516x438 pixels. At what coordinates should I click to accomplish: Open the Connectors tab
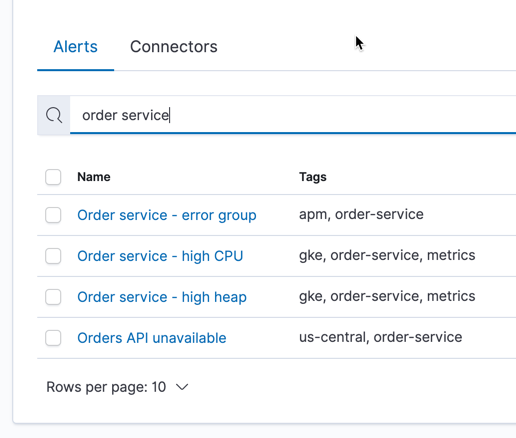coord(174,47)
